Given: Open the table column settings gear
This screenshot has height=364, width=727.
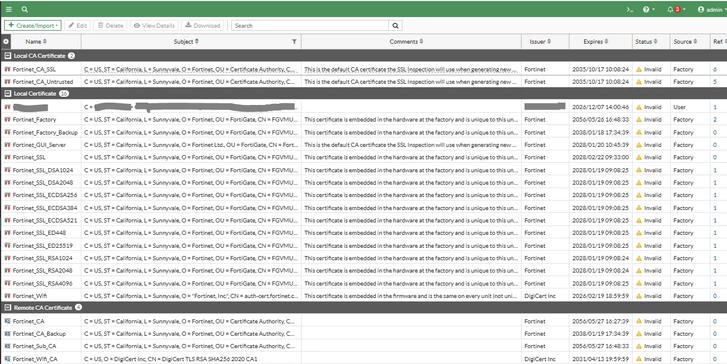Looking at the screenshot, I should tap(6, 41).
